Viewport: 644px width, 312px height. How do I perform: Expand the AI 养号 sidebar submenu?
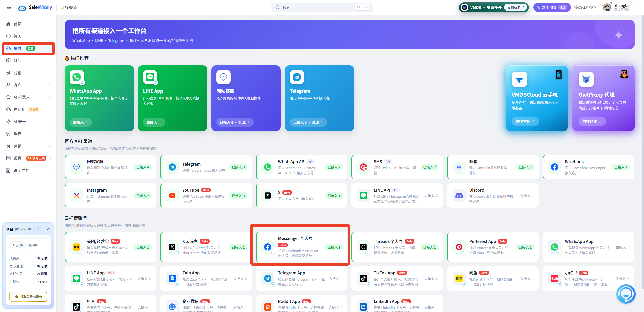pyautogui.click(x=49, y=122)
